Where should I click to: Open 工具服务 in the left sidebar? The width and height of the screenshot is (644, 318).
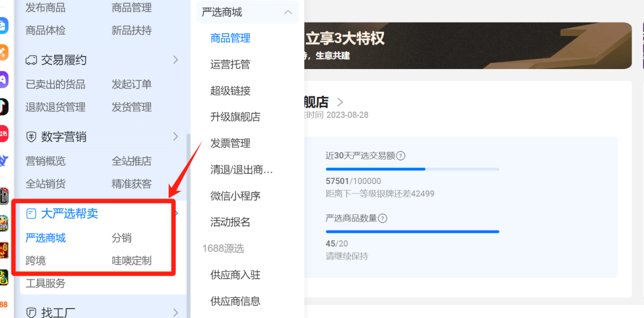click(x=45, y=283)
